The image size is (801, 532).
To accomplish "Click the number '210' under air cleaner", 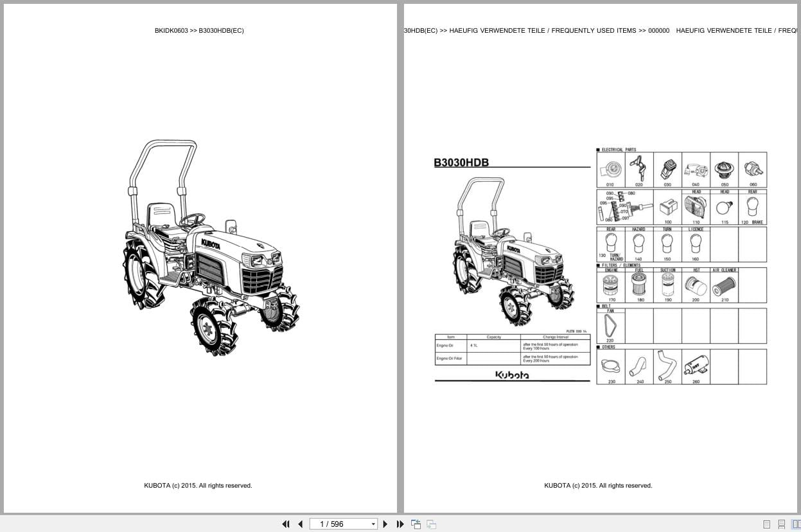I will tap(725, 300).
